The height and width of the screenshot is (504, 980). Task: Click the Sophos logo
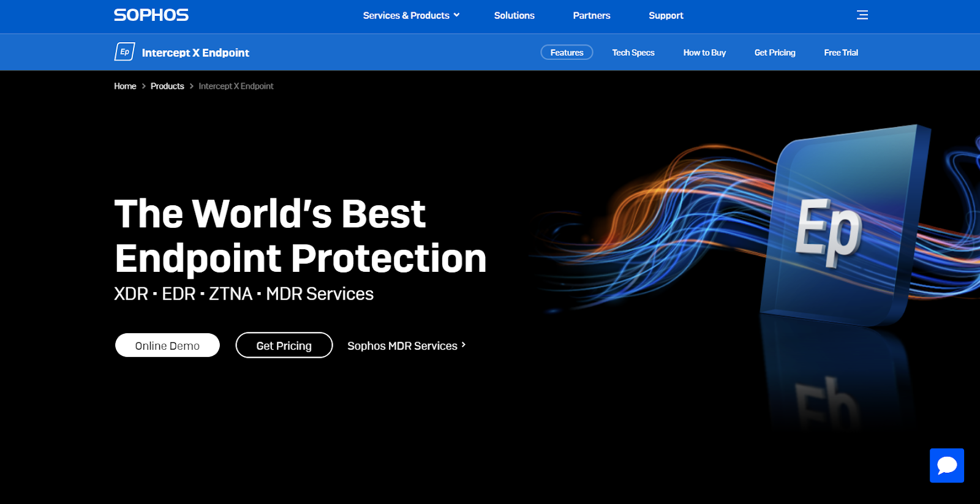151,15
